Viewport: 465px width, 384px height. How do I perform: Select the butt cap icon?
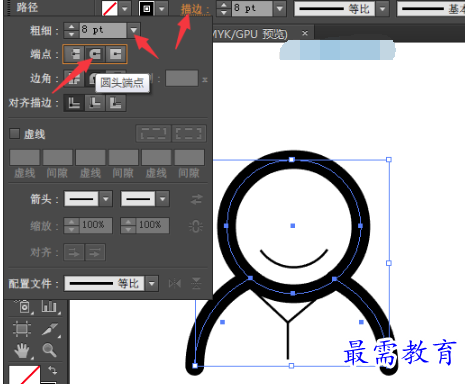coord(74,54)
